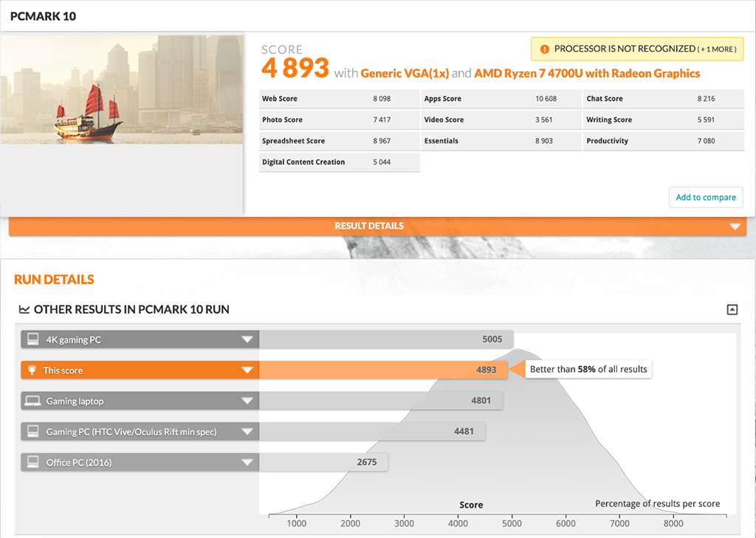Image resolution: width=756 pixels, height=538 pixels.
Task: Click the Office PC (2016) monitor icon
Action: pos(32,462)
